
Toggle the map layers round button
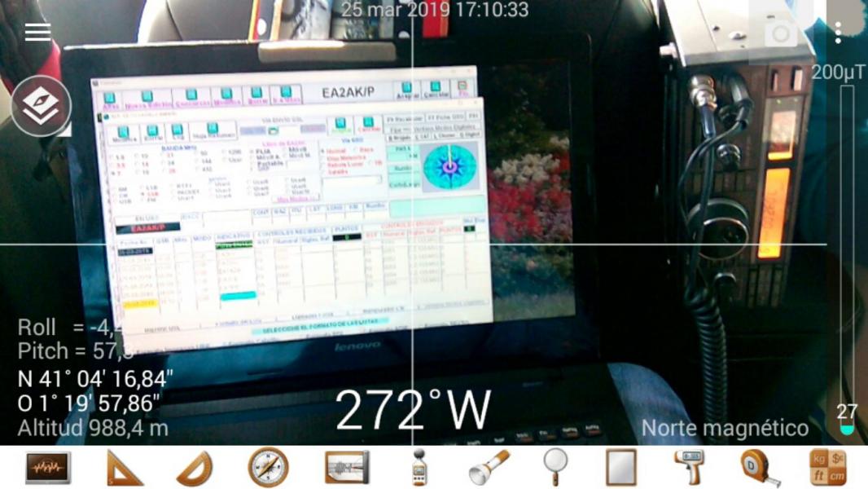pyautogui.click(x=41, y=106)
